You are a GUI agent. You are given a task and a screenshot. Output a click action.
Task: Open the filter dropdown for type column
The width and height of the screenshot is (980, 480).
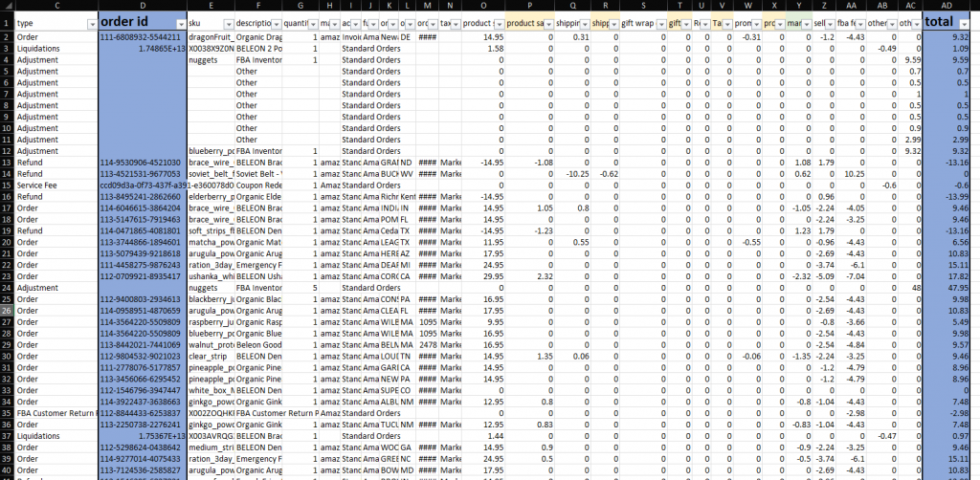pos(92,23)
